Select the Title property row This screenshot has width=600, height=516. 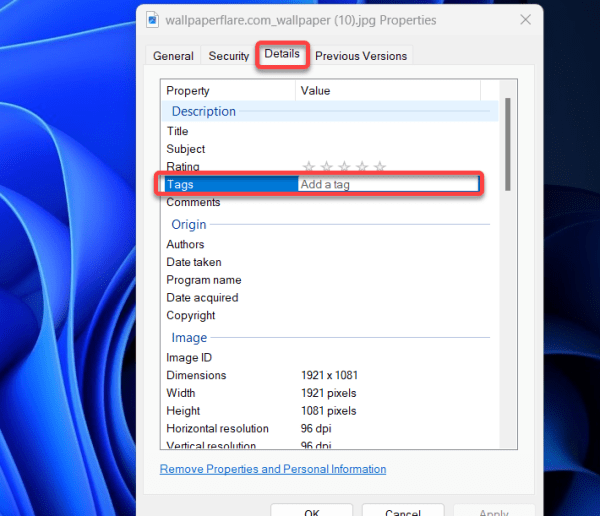pyautogui.click(x=329, y=131)
